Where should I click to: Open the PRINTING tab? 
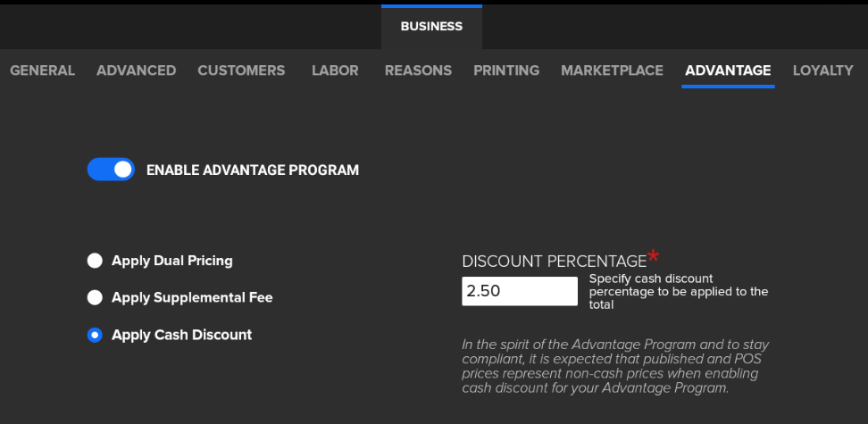[506, 71]
